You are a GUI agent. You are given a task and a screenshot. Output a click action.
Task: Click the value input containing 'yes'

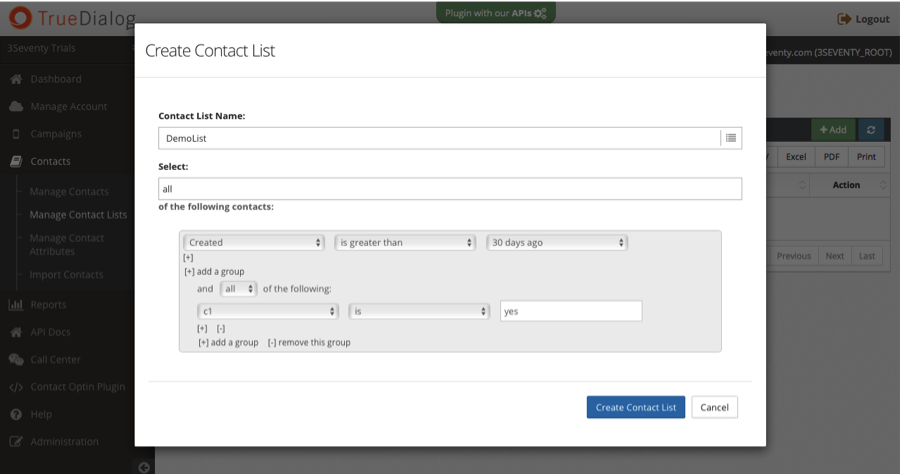(571, 311)
